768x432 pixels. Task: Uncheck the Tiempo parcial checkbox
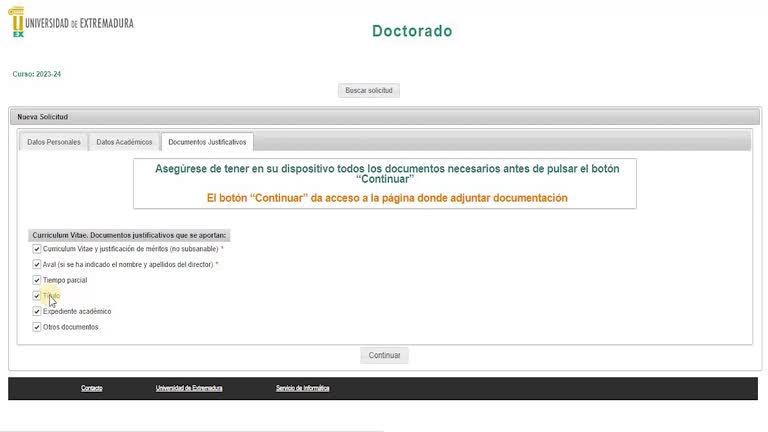pyautogui.click(x=37, y=280)
